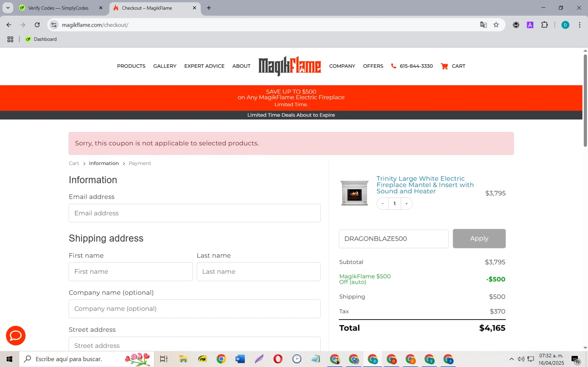
Task: Click the MagikFlame logo
Action: tap(290, 66)
